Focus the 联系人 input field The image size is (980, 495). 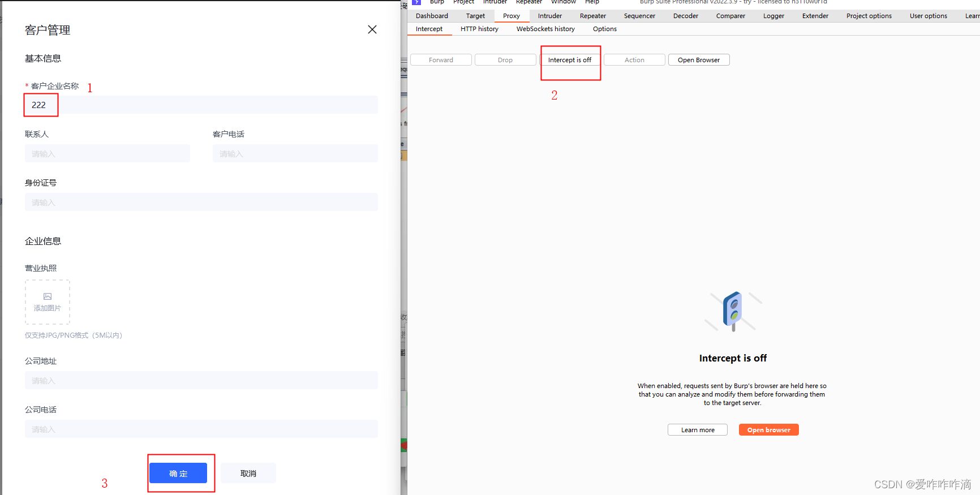108,153
